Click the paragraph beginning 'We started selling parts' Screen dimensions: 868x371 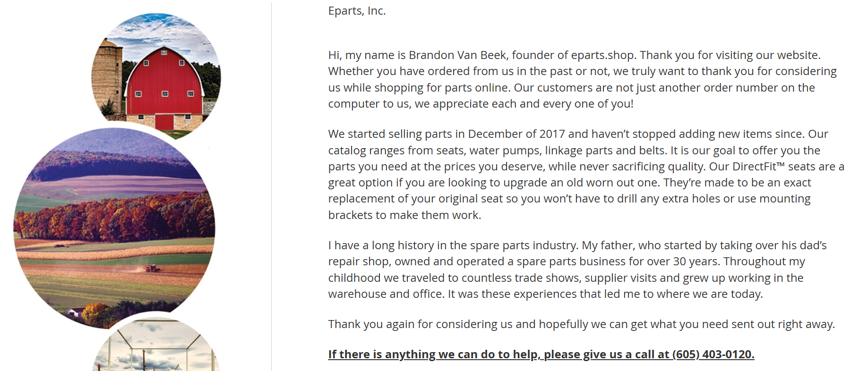pos(586,175)
